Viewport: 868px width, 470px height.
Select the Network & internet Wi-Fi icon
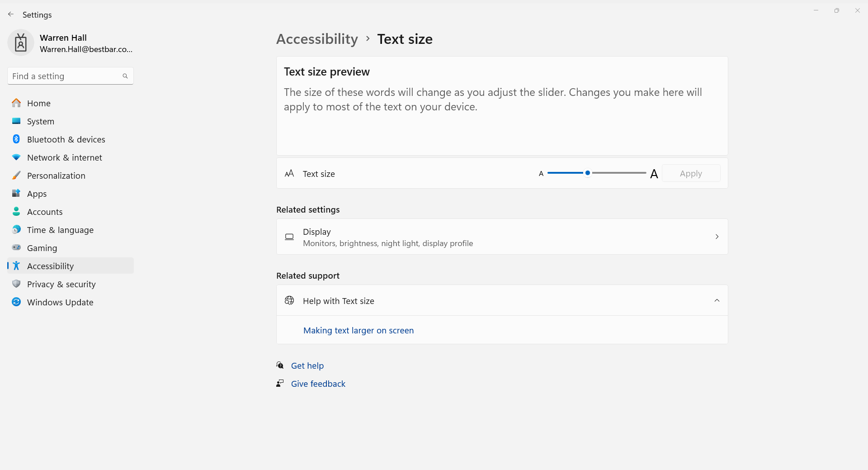click(16, 157)
